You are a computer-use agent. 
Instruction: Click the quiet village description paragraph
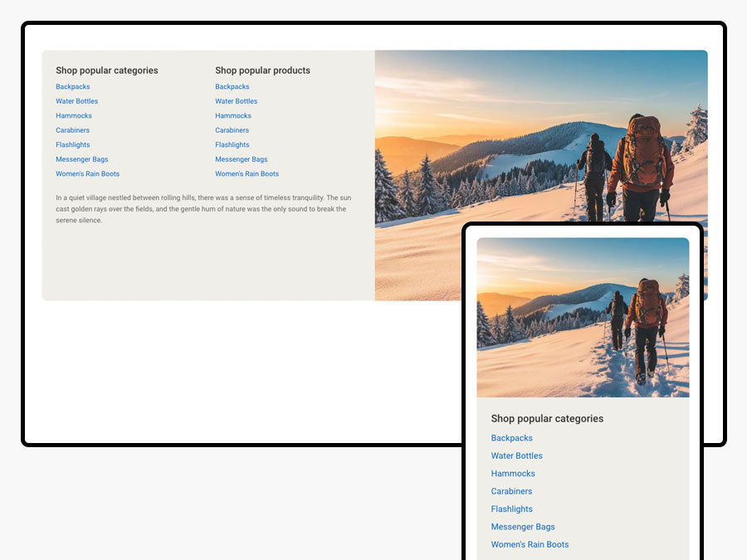click(x=202, y=209)
